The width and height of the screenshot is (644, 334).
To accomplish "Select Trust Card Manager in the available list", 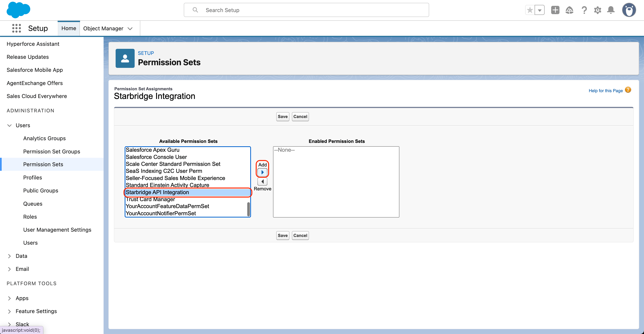I will pos(186,199).
